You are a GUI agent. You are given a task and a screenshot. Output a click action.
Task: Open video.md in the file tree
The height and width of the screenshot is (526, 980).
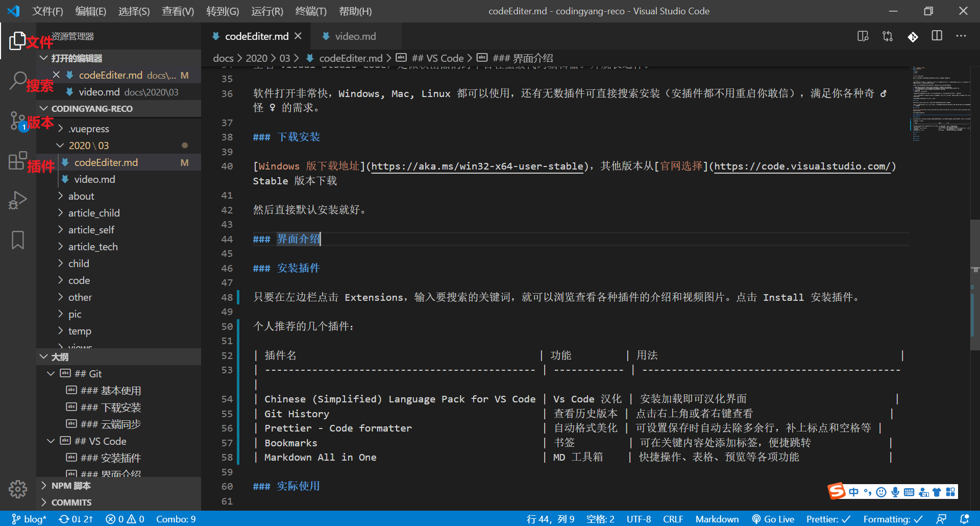(119, 179)
